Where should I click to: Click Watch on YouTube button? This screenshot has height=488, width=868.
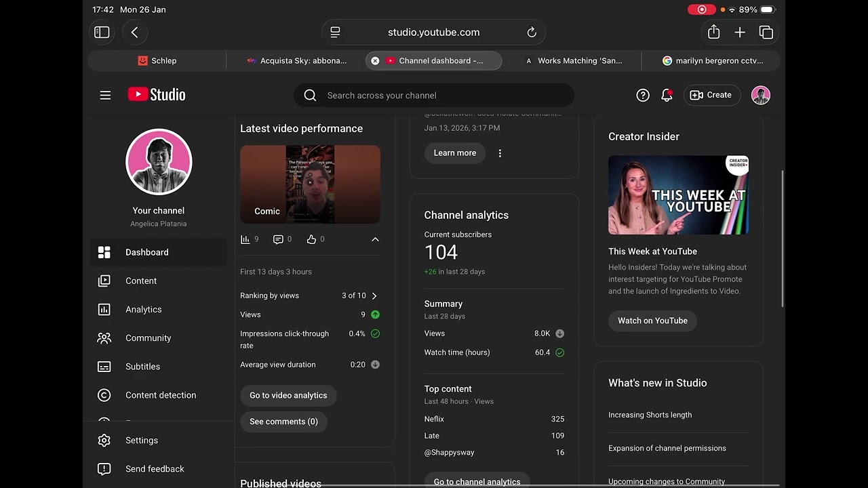(x=652, y=321)
